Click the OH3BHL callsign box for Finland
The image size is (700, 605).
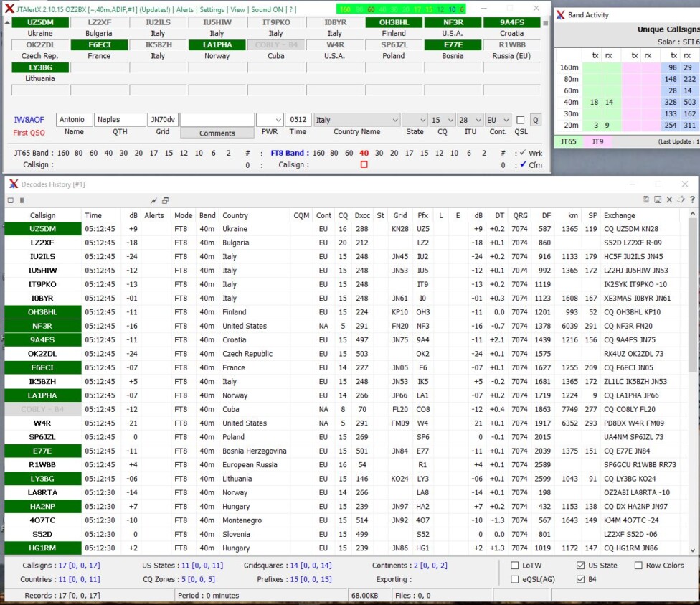click(x=394, y=22)
